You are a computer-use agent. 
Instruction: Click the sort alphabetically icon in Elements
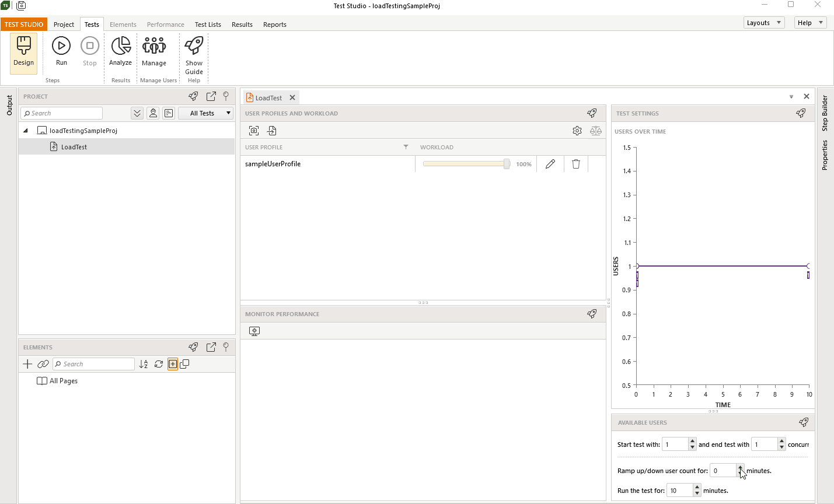click(144, 364)
